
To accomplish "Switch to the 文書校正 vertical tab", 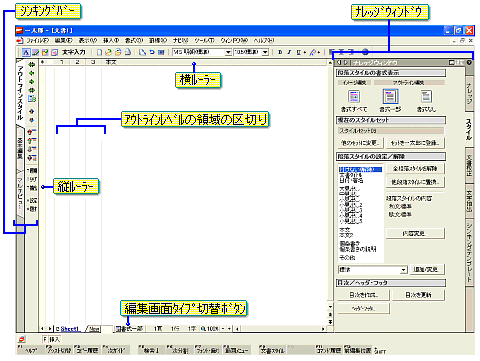I will [x=469, y=165].
